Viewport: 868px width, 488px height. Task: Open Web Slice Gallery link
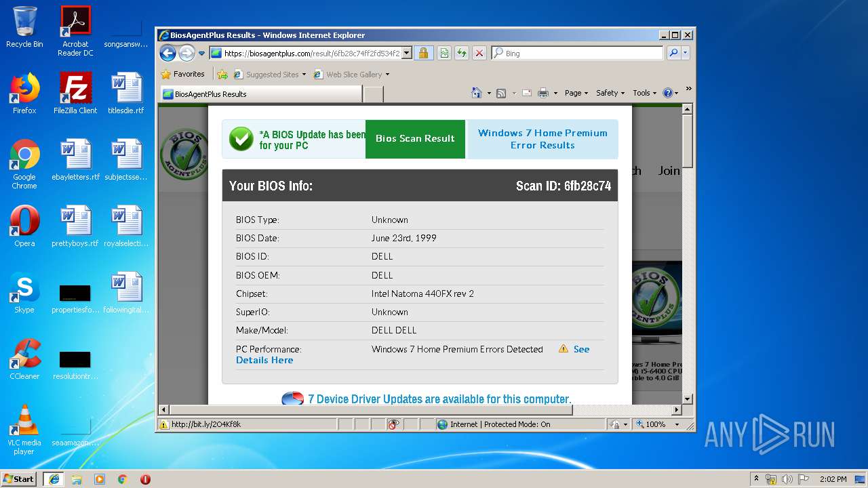pyautogui.click(x=351, y=75)
